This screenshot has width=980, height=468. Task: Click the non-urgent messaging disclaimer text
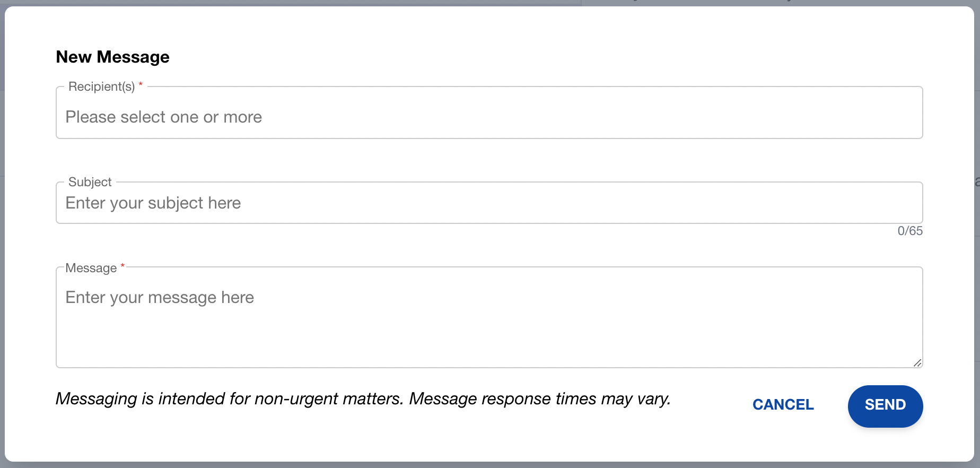(x=363, y=398)
